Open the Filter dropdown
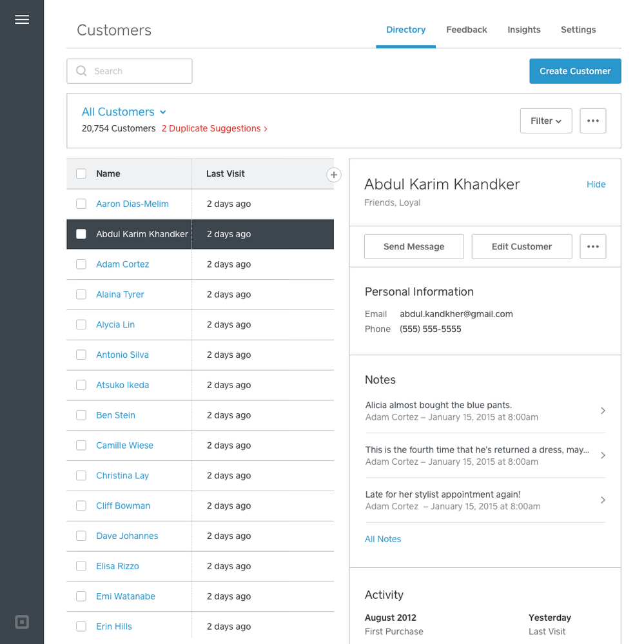644x644 pixels. [545, 121]
